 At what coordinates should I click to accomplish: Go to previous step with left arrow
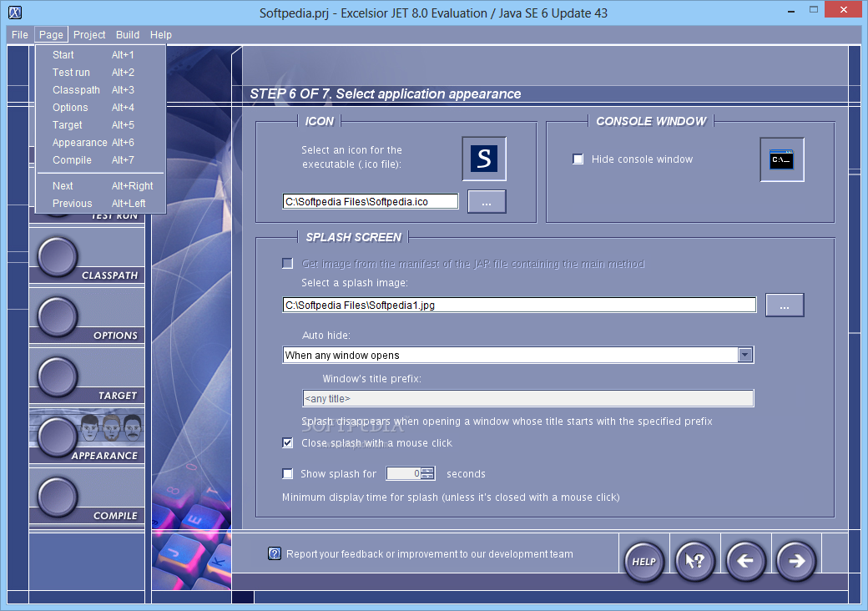point(745,561)
